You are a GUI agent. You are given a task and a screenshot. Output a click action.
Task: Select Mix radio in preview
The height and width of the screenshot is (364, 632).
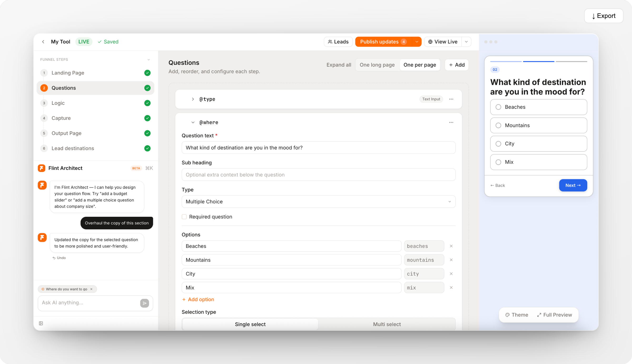pyautogui.click(x=498, y=162)
